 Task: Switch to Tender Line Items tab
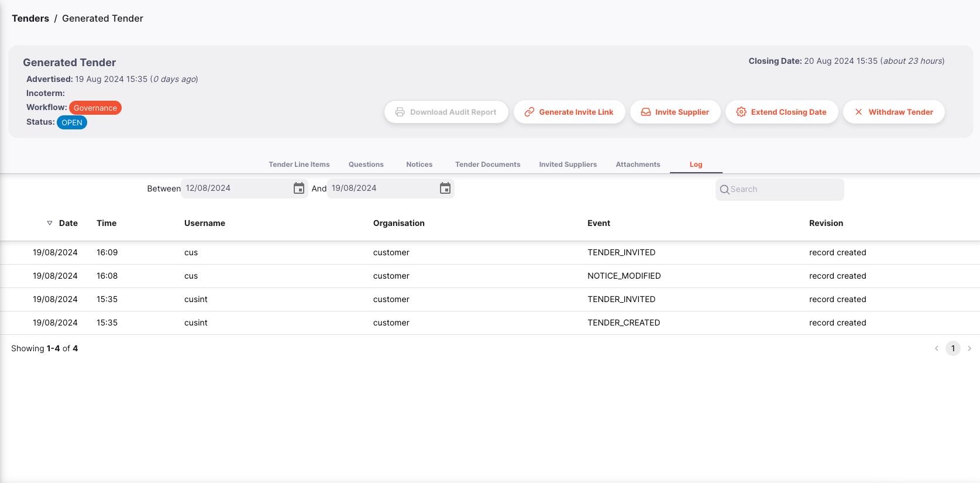click(299, 165)
